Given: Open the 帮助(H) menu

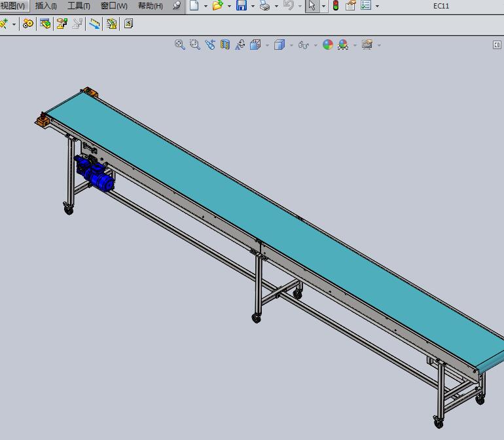Looking at the screenshot, I should (x=151, y=6).
